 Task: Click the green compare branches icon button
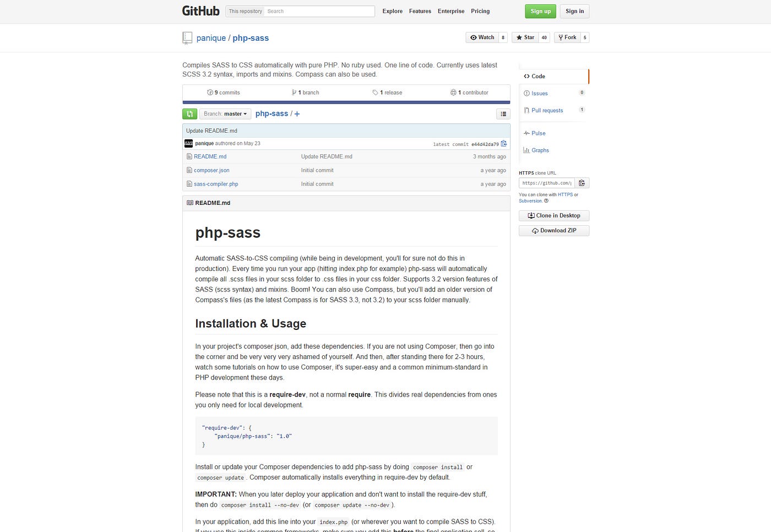click(x=189, y=114)
